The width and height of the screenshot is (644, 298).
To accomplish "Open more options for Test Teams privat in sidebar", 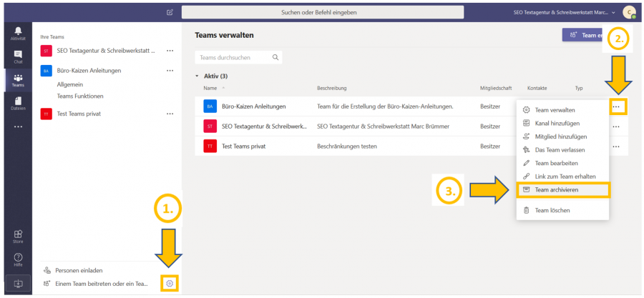I will coord(170,114).
